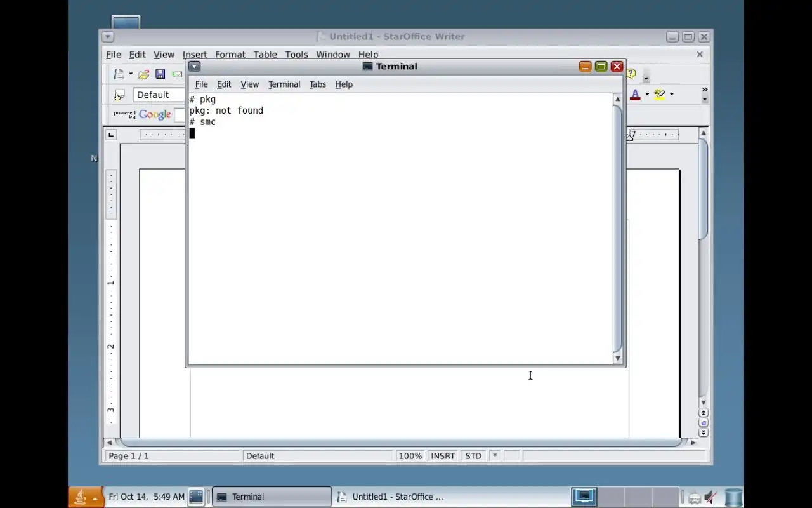Viewport: 812px width, 508px height.
Task: Minimize the Terminal window with the orange button
Action: coord(585,66)
